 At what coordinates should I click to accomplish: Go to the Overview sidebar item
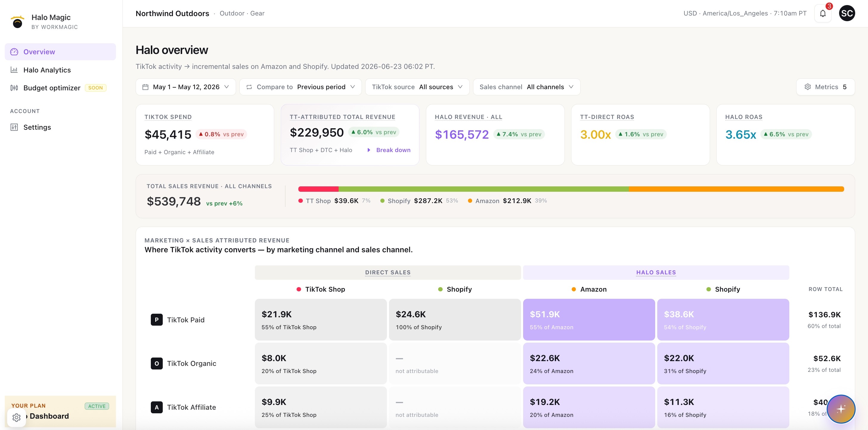pos(60,52)
